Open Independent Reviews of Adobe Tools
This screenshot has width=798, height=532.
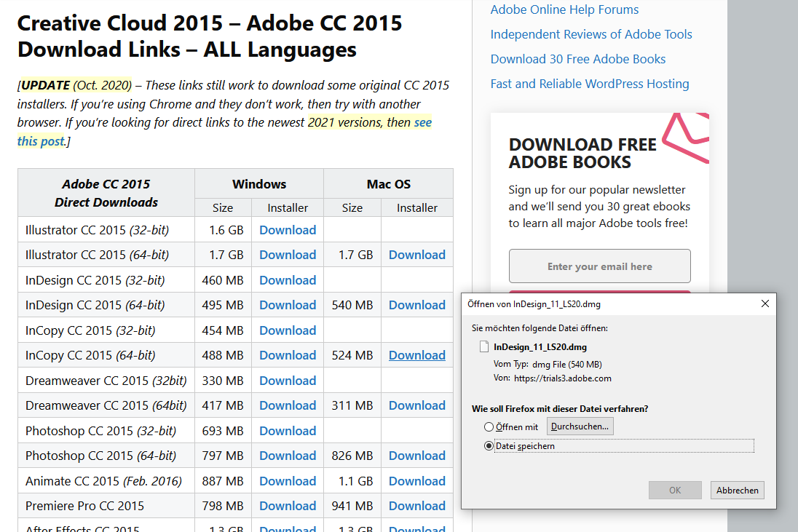click(591, 34)
